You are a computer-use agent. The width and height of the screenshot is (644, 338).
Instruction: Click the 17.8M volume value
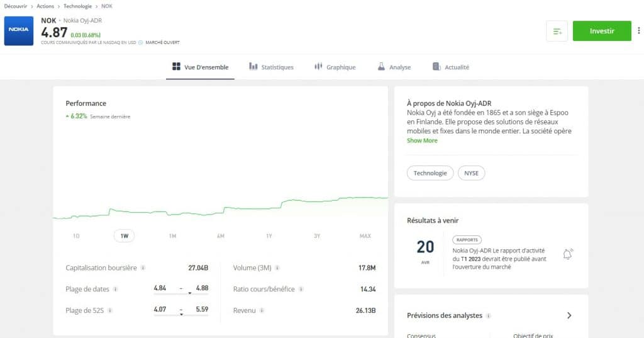pyautogui.click(x=367, y=268)
